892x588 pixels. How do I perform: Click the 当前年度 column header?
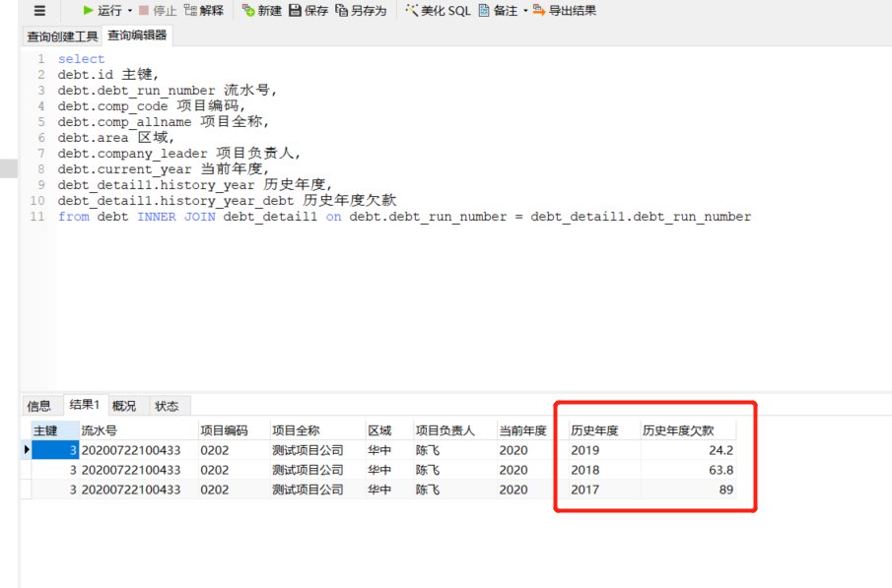tap(532, 430)
